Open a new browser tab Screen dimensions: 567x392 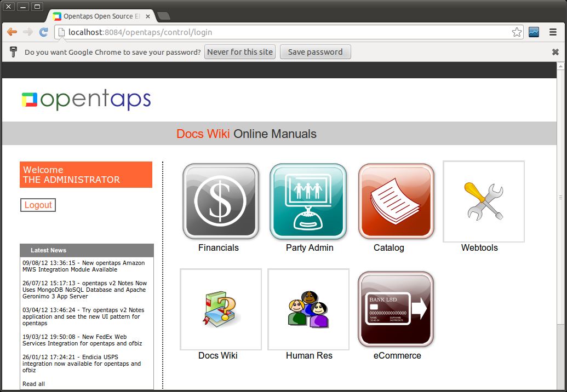[x=163, y=16]
